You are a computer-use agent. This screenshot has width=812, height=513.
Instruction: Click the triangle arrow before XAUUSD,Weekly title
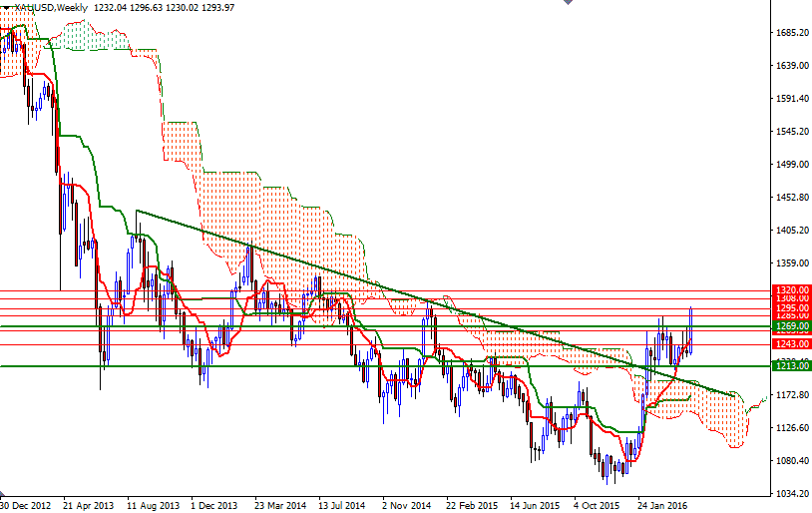coord(6,8)
